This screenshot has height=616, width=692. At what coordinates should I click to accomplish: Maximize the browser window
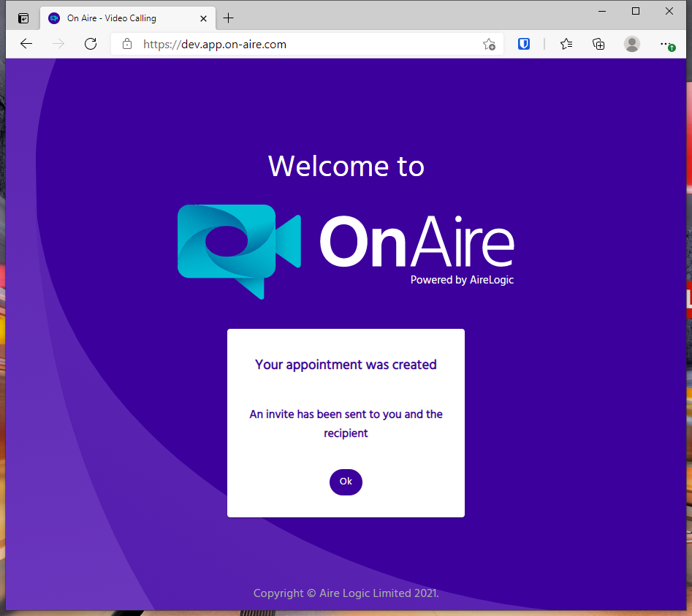pos(636,11)
